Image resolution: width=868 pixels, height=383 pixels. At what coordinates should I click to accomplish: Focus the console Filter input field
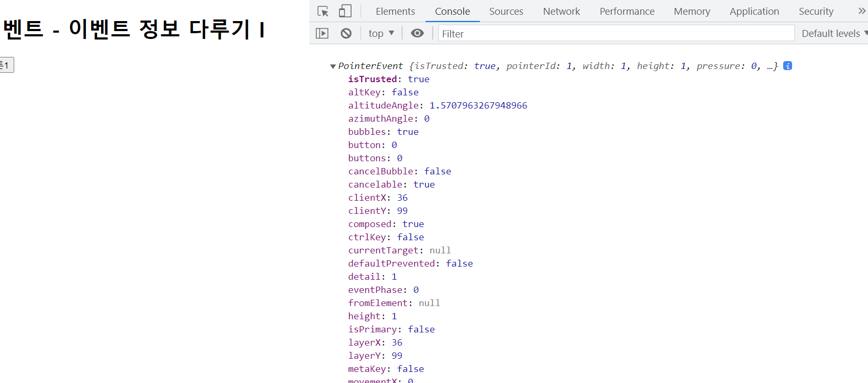[x=616, y=33]
